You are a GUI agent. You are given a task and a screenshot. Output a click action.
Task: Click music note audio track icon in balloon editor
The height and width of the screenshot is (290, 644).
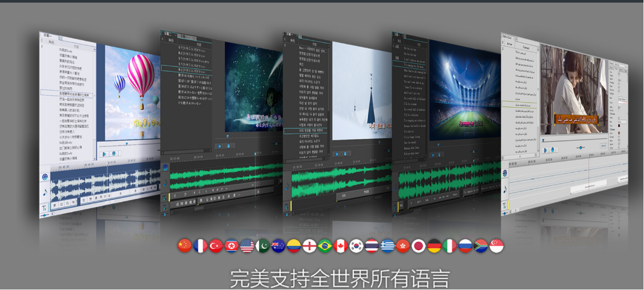(x=45, y=192)
